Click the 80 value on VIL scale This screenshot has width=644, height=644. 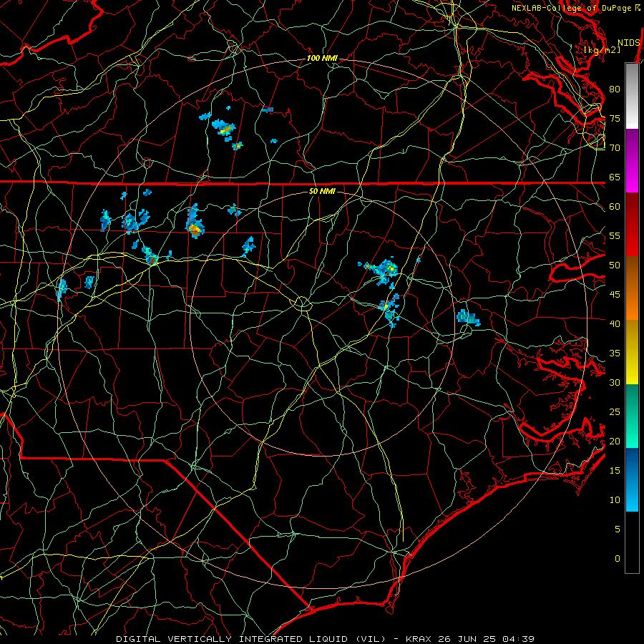tap(615, 89)
